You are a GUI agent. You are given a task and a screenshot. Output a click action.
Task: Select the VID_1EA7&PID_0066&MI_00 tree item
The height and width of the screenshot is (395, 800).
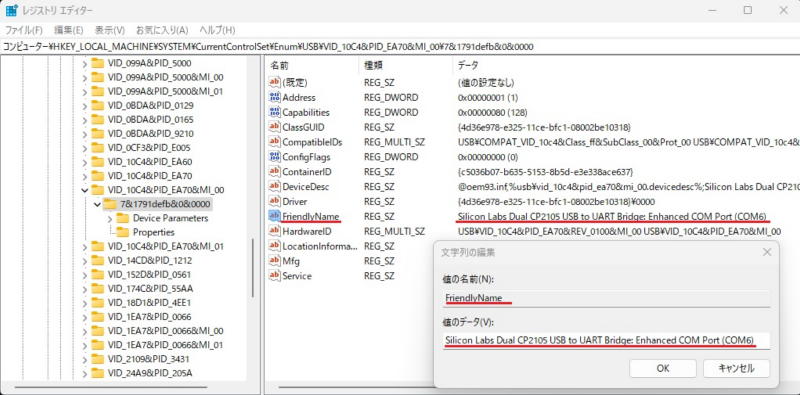point(165,331)
